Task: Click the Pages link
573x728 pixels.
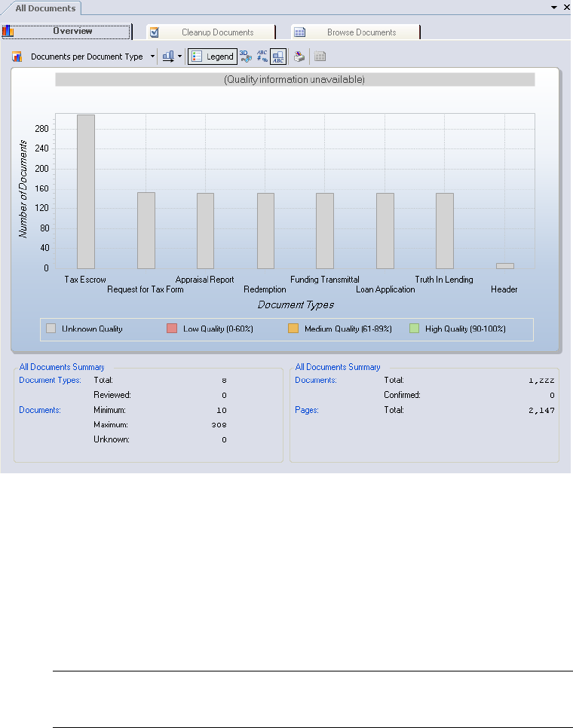Action: coord(307,410)
